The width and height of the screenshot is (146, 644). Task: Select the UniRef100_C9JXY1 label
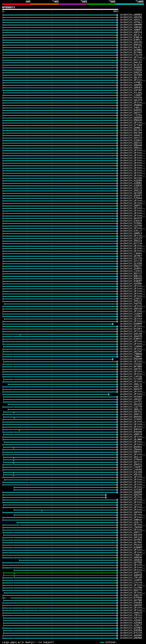(x=131, y=505)
